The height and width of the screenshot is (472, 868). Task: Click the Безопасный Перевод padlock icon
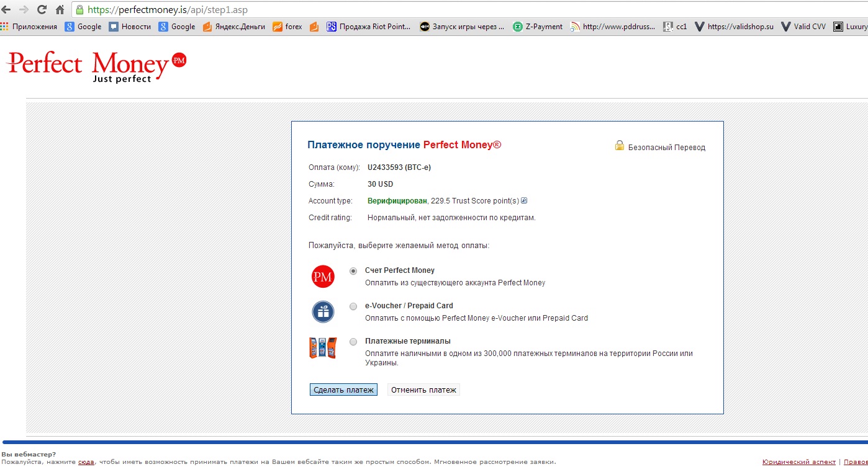(x=619, y=146)
